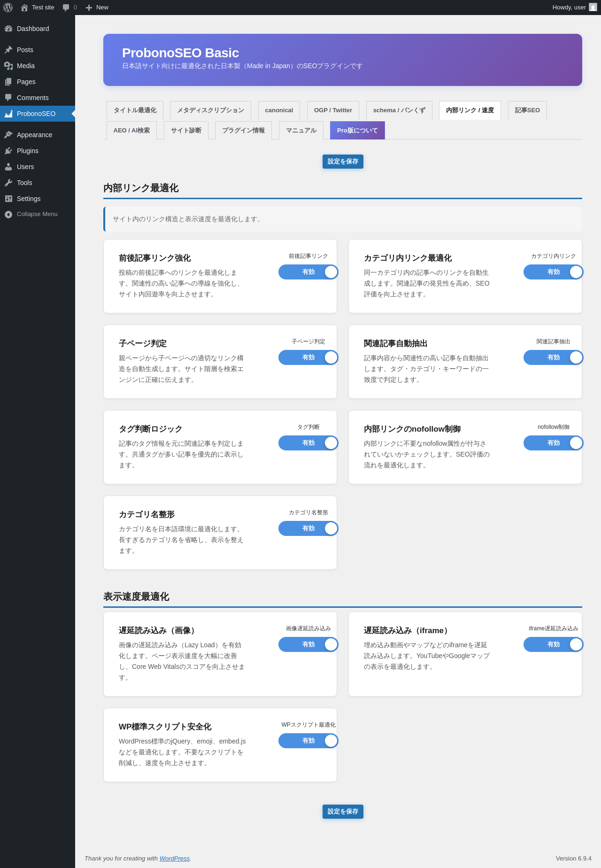This screenshot has height=868, width=601.
Task: Open the Tools menu item
Action: (38, 183)
